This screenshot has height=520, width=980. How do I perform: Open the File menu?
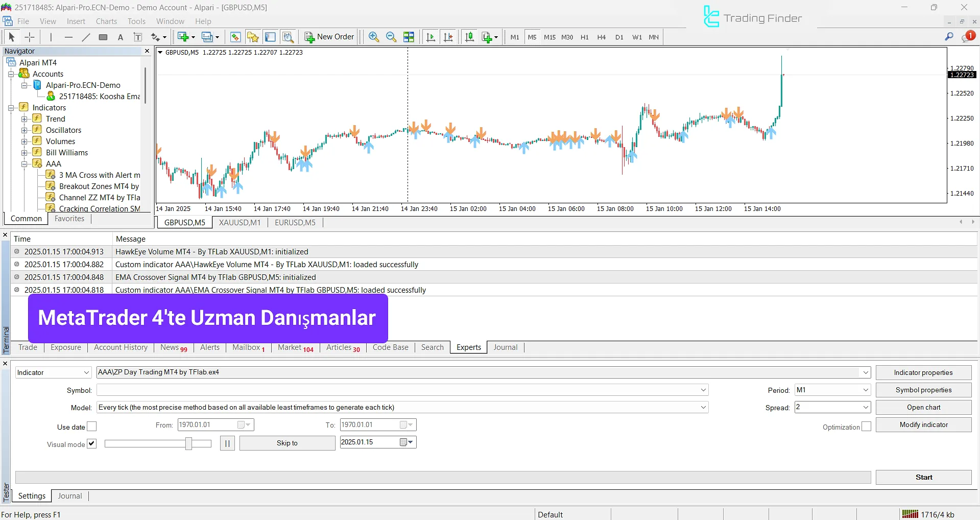[x=23, y=21]
